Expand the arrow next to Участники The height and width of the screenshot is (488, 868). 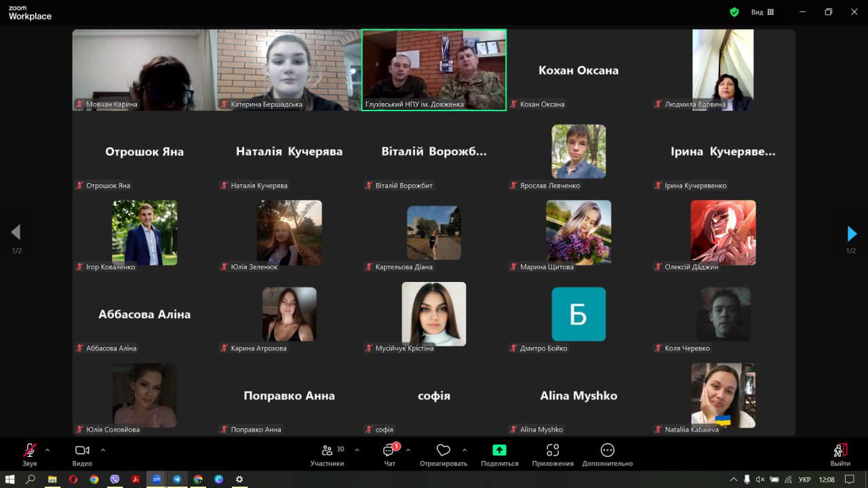357,450
